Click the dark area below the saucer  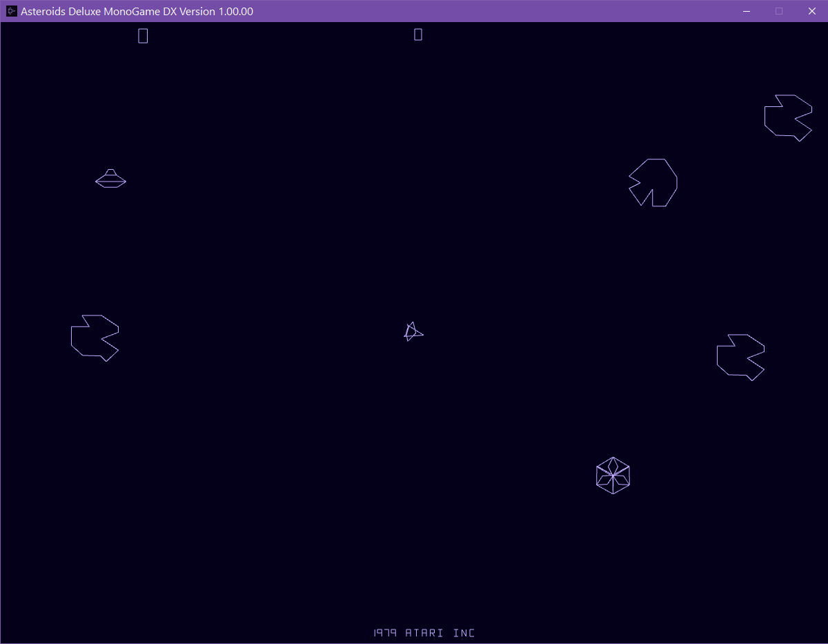110,242
